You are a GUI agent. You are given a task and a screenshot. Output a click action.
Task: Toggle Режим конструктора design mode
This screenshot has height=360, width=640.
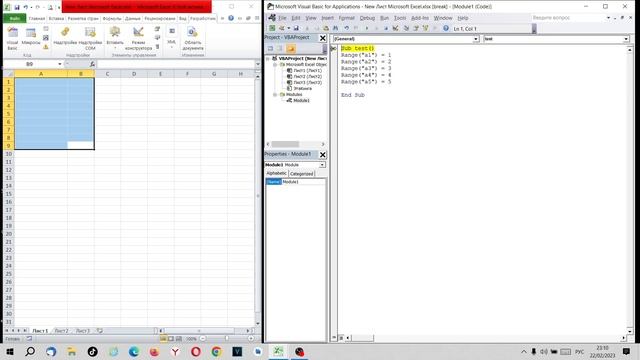138,39
